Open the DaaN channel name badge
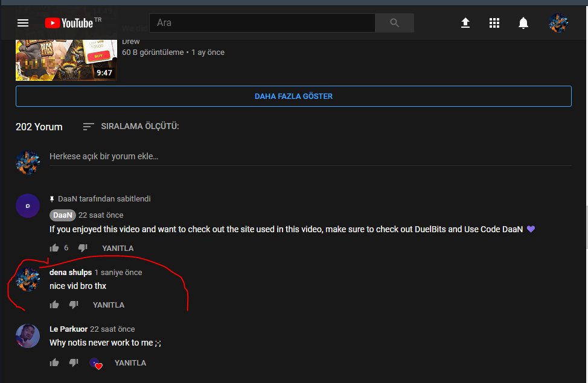 tap(63, 215)
